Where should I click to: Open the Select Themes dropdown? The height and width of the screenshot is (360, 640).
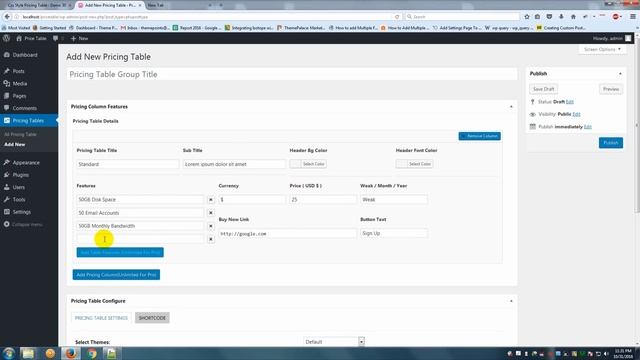coord(334,342)
